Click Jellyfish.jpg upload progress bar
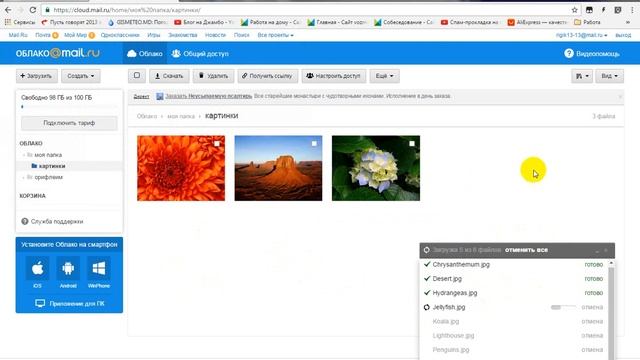The height and width of the screenshot is (360, 640). pos(563,307)
